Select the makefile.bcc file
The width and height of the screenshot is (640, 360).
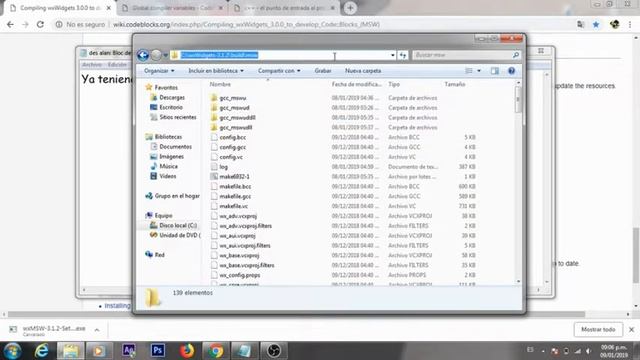(235, 187)
